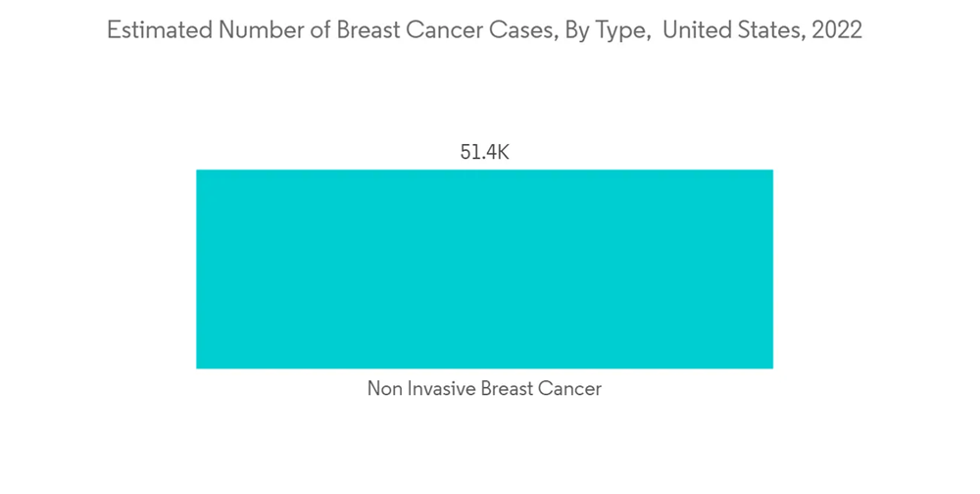
Task: Click the year "2022" in chart title
Action: coord(833,31)
